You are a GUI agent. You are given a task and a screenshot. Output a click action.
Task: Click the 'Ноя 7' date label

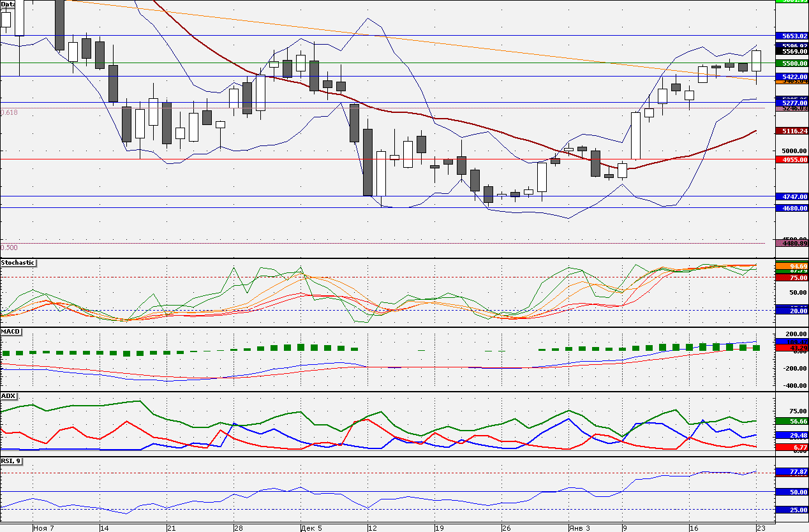43,528
